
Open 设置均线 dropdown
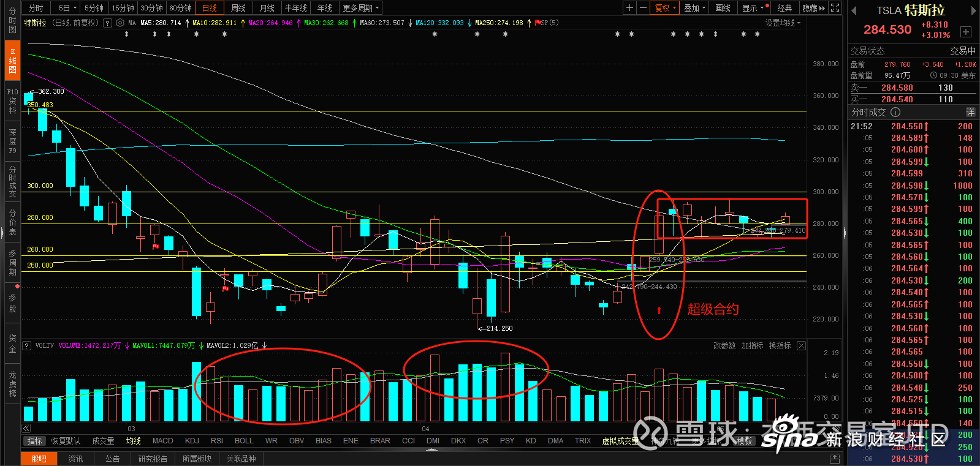[x=783, y=23]
